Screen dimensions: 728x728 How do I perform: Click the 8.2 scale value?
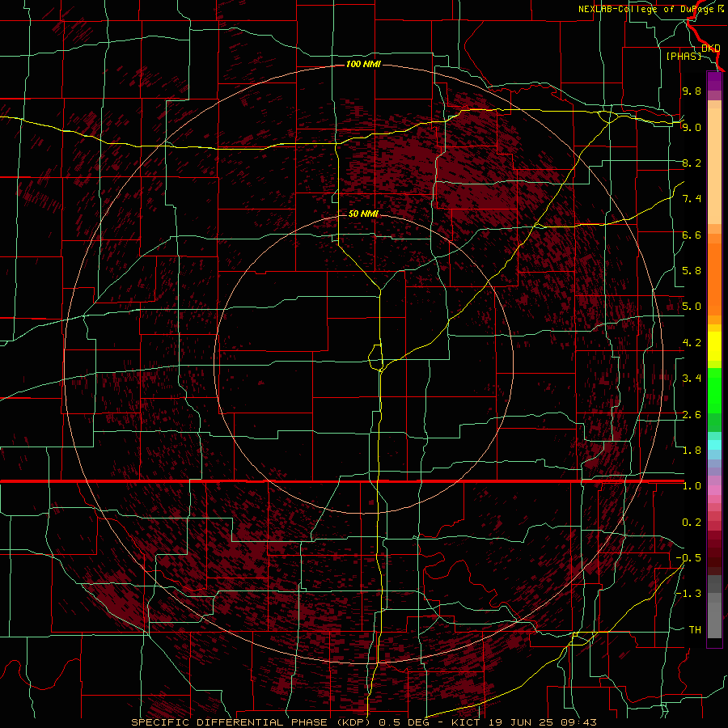click(x=692, y=163)
